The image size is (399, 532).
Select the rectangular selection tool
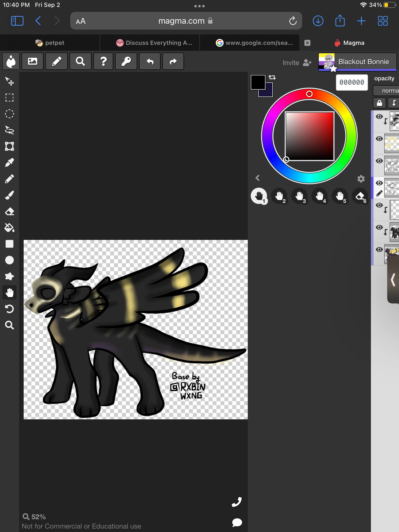pos(10,98)
